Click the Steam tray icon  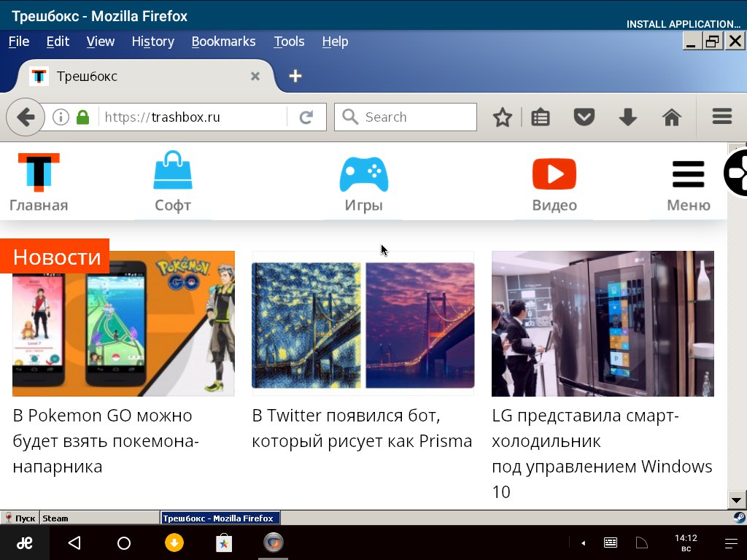tap(739, 518)
